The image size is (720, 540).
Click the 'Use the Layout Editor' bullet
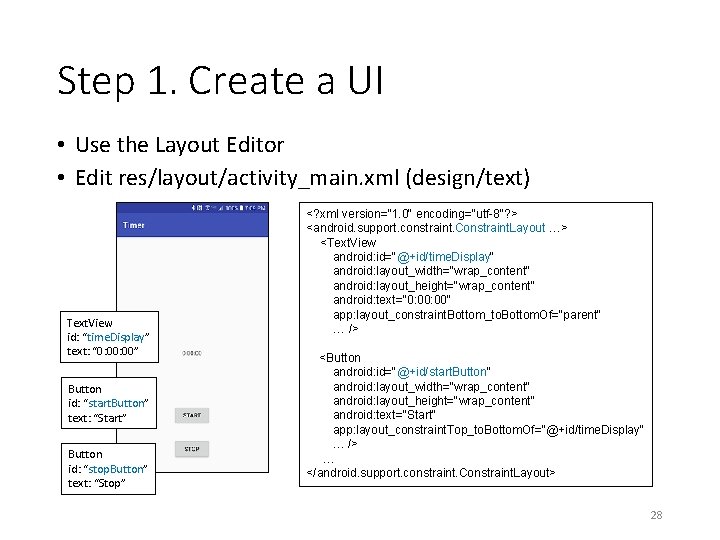tap(180, 145)
